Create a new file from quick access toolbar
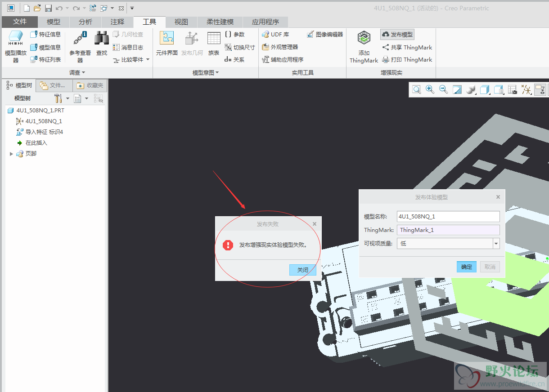The height and width of the screenshot is (392, 549). tap(27, 8)
